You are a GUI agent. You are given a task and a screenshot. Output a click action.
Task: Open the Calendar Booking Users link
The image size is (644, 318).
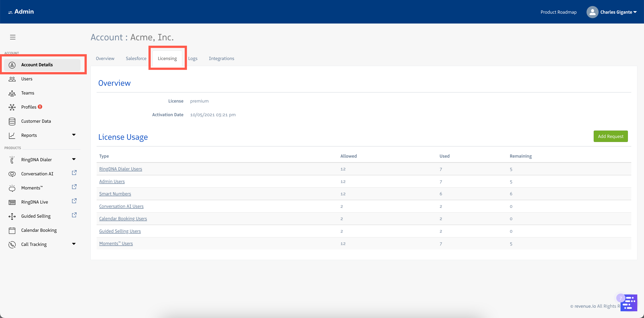pyautogui.click(x=123, y=218)
